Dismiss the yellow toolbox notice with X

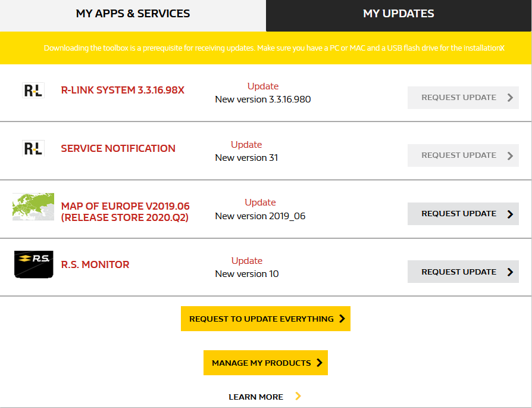coord(502,48)
